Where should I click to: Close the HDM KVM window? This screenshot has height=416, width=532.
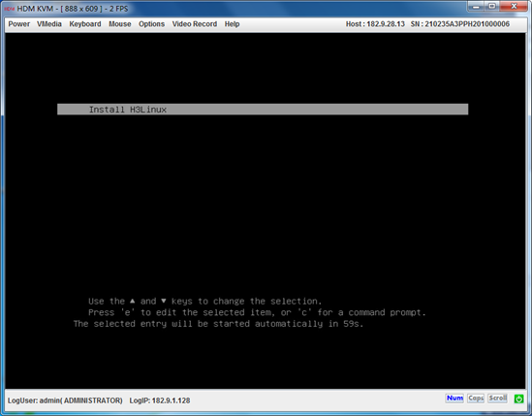pos(514,7)
